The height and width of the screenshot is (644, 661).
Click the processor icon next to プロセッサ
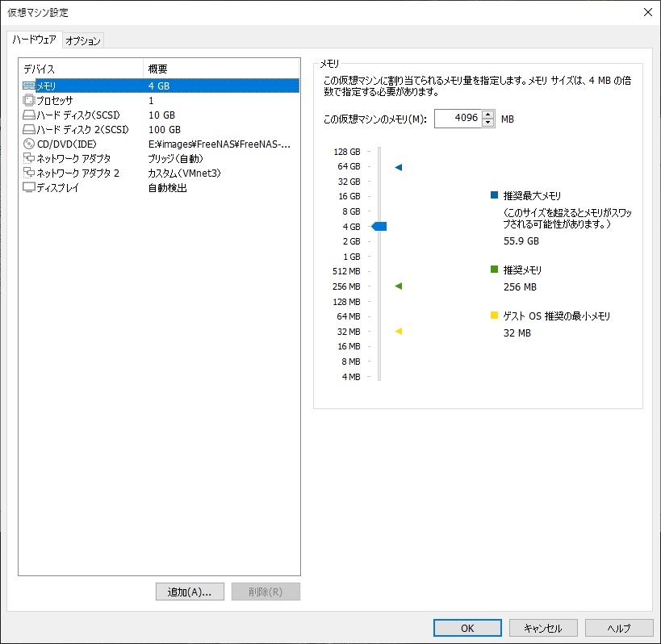(29, 100)
